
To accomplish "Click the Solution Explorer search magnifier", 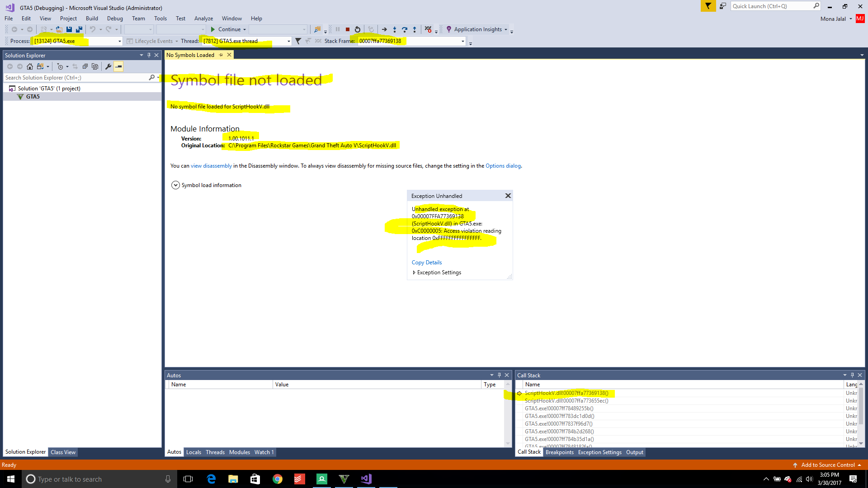I will 151,78.
